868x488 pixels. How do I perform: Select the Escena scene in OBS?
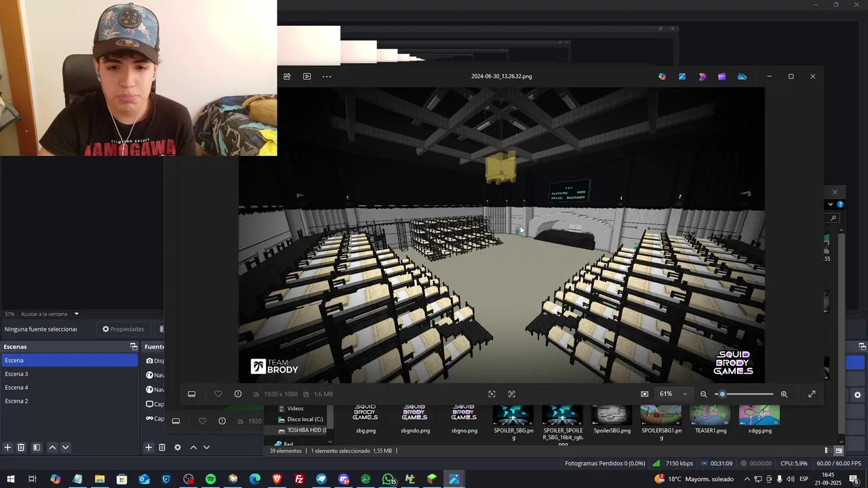click(x=69, y=361)
